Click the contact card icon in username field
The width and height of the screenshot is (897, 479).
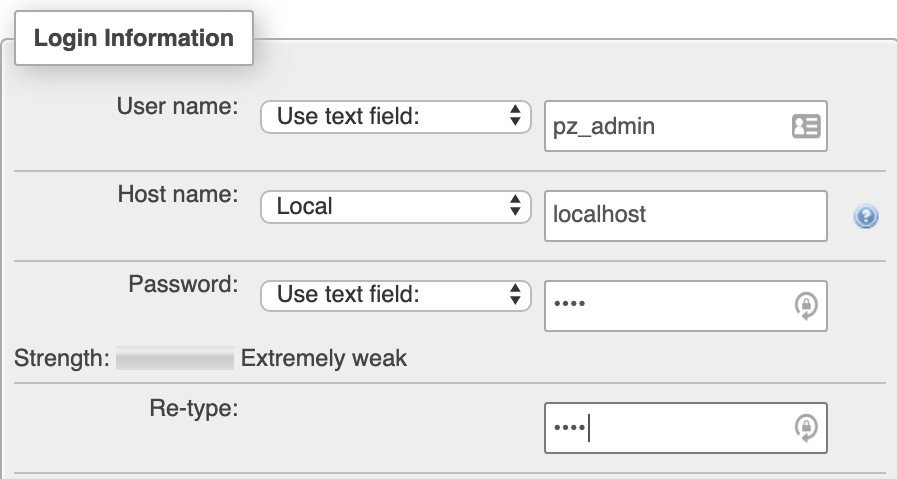pyautogui.click(x=806, y=126)
